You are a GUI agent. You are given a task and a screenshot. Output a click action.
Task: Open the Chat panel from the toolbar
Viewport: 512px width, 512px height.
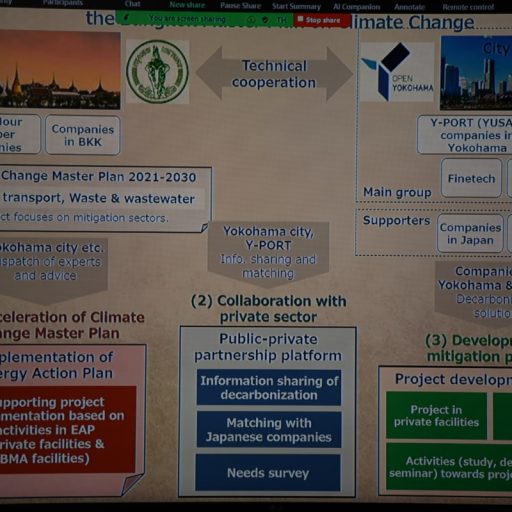pos(132,4)
